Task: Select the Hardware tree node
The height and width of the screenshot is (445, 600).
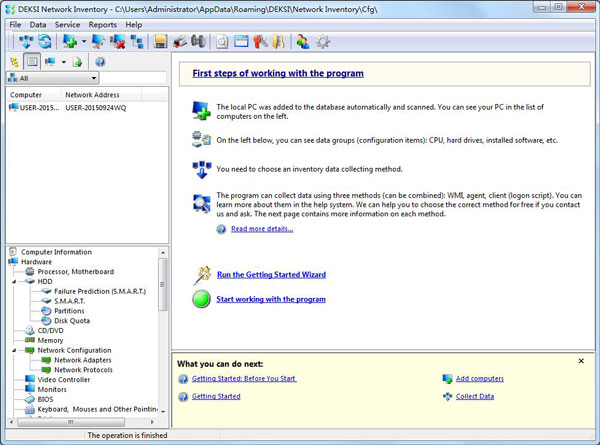Action: tap(36, 262)
